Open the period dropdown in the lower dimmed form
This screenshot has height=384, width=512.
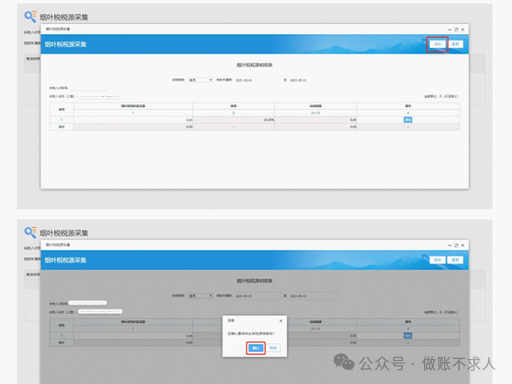200,296
